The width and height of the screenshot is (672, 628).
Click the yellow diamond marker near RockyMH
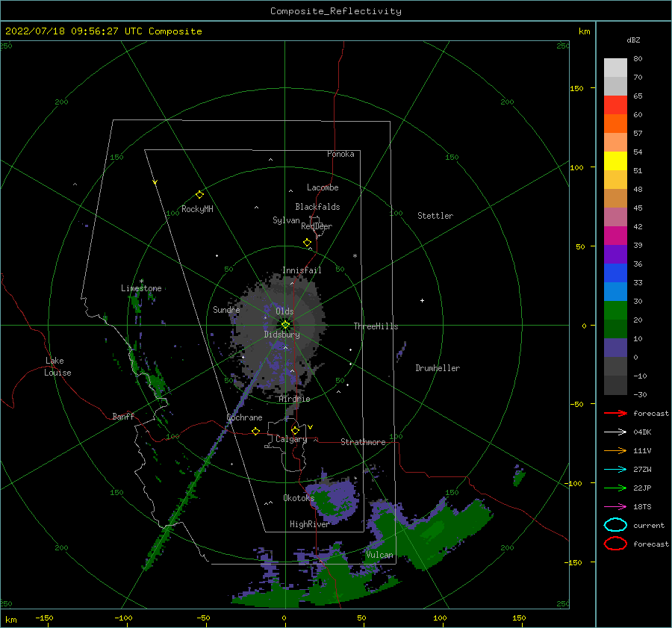(199, 195)
